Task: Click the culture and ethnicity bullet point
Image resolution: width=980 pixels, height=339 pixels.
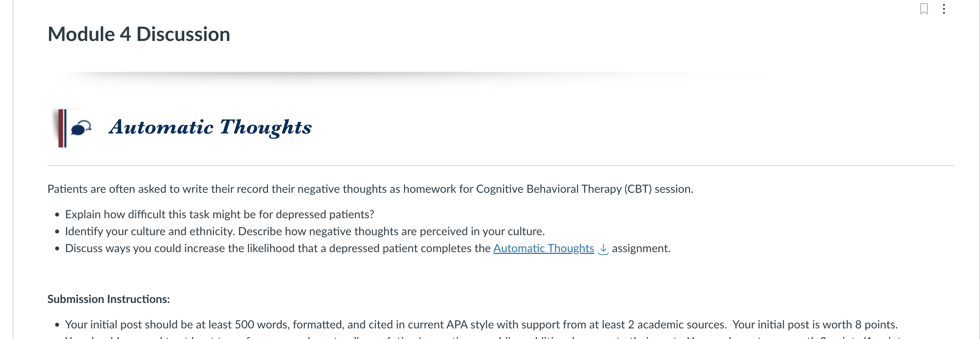Action: point(305,231)
